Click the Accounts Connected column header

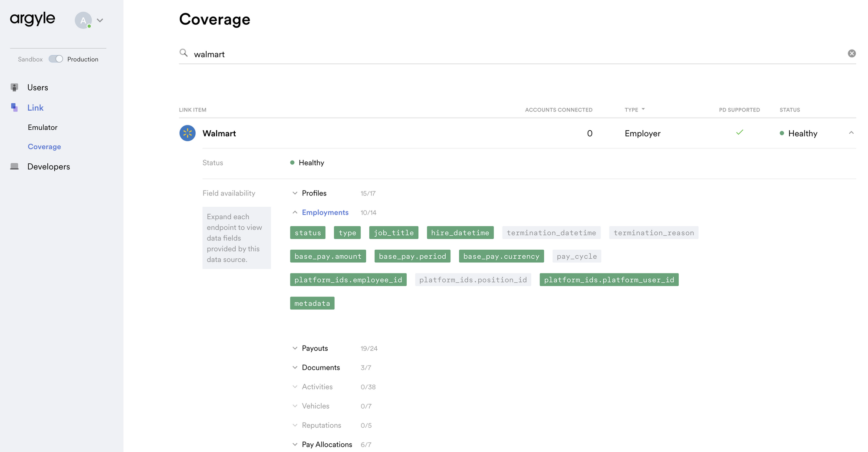(x=559, y=110)
